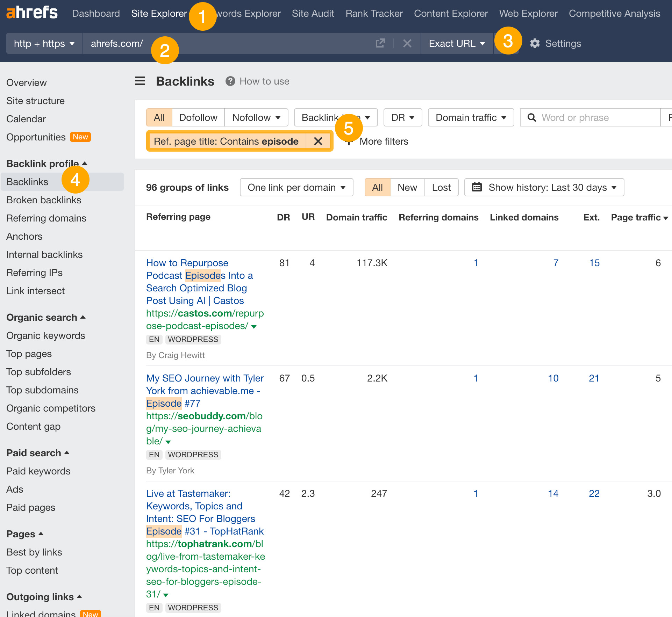Toggle the All backlinks filter button
This screenshot has width=672, height=617.
[157, 117]
